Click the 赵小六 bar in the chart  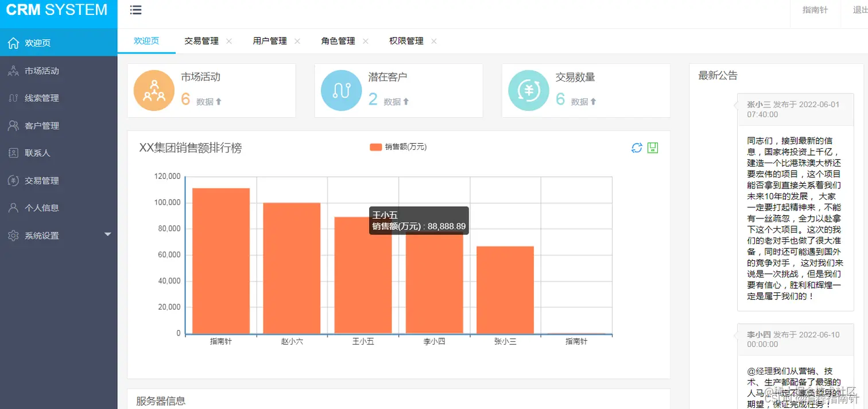click(292, 268)
